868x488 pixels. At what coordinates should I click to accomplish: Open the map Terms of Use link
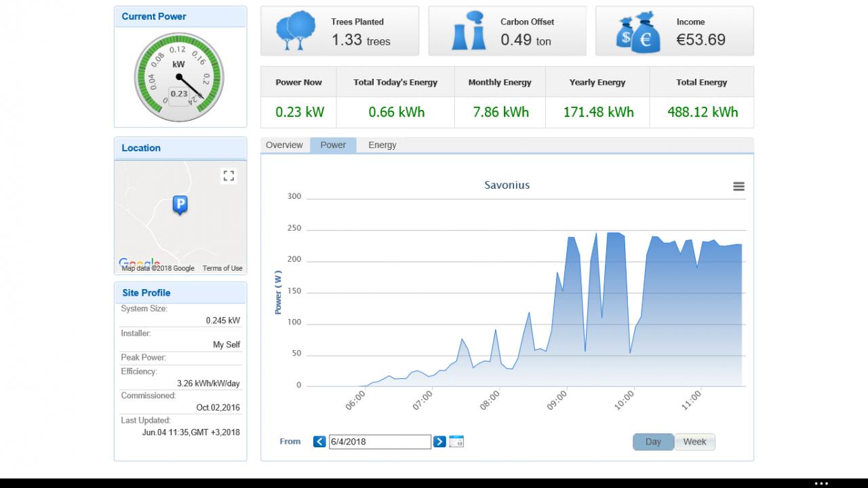click(x=222, y=268)
